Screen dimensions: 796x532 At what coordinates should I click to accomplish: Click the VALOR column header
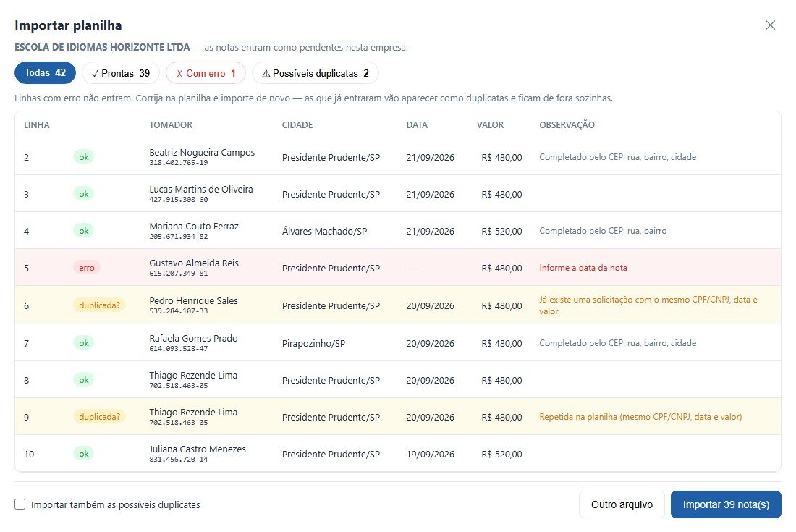coord(490,125)
